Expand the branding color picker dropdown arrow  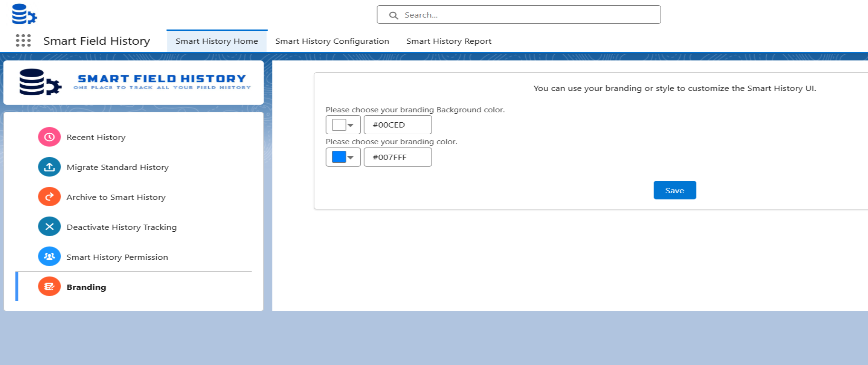[351, 158]
